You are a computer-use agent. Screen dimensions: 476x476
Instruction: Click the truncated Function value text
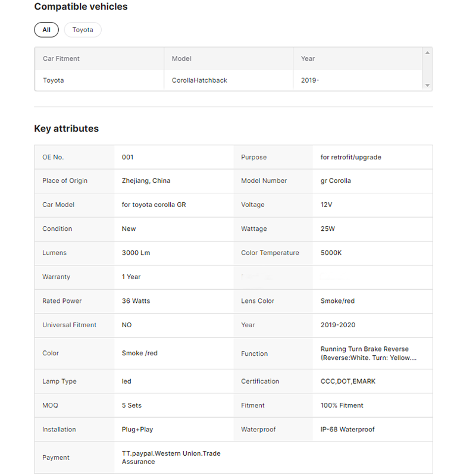[x=368, y=353]
